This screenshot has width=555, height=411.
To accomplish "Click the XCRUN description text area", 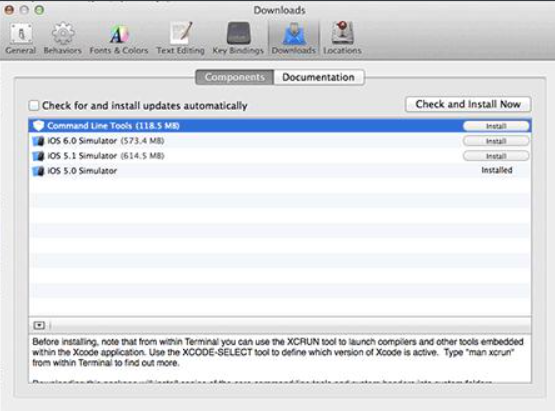I will click(x=280, y=358).
